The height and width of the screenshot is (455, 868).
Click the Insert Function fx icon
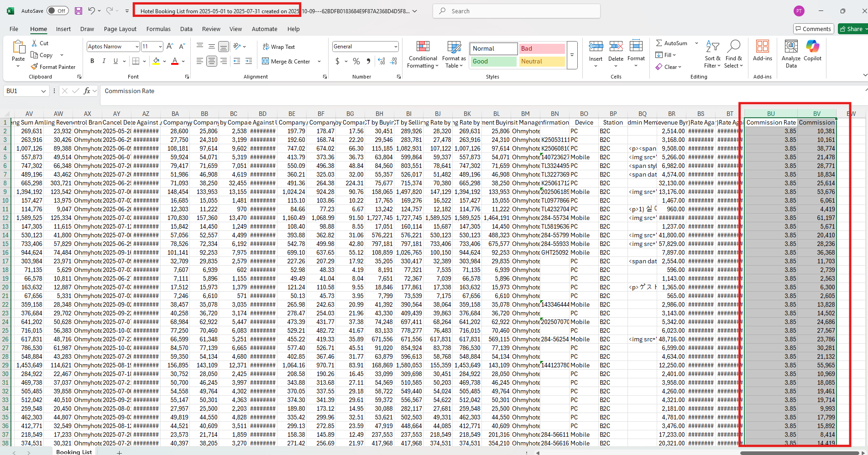pos(87,91)
